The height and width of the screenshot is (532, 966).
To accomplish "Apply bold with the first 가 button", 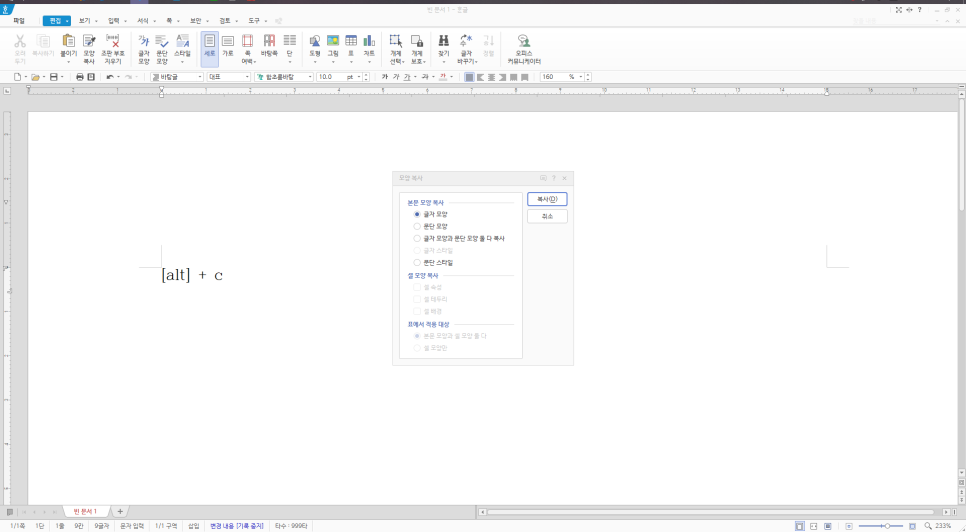I will (385, 77).
